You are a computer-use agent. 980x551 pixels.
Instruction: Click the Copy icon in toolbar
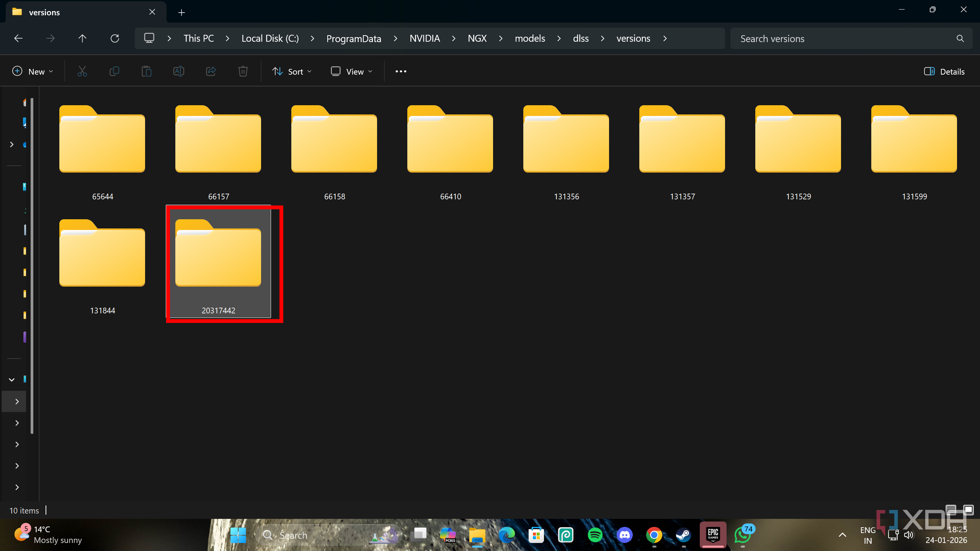tap(114, 72)
